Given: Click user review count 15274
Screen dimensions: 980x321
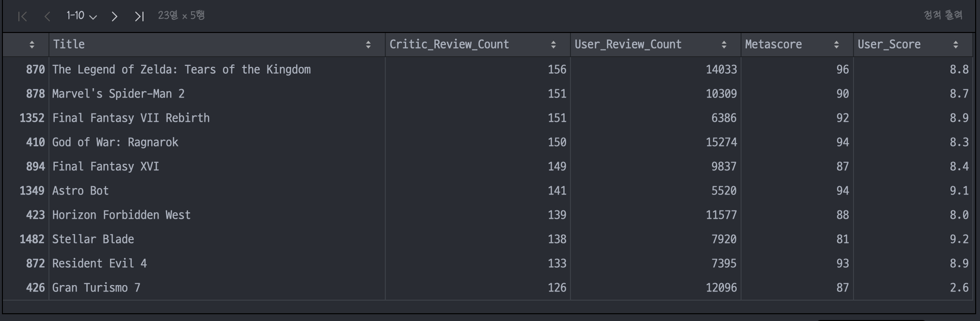Looking at the screenshot, I should coord(721,142).
